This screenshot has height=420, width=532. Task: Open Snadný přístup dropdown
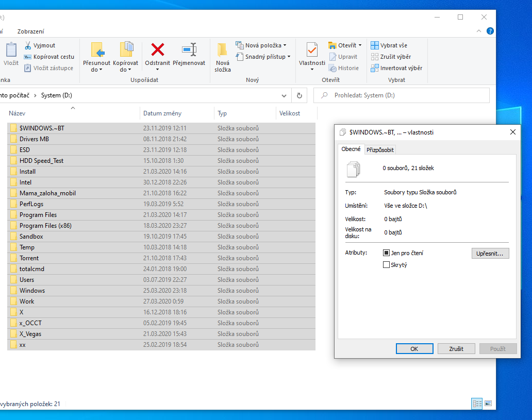pyautogui.click(x=263, y=57)
